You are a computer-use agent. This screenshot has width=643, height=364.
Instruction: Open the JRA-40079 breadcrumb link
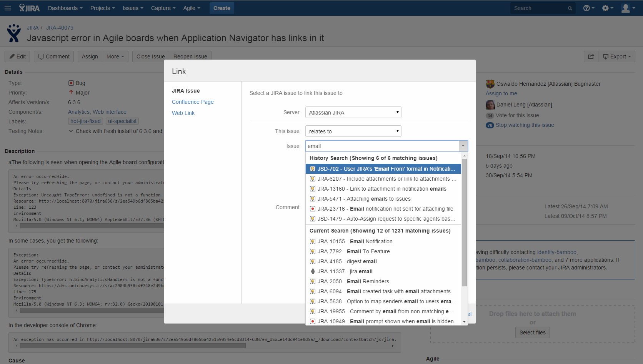[x=60, y=28]
